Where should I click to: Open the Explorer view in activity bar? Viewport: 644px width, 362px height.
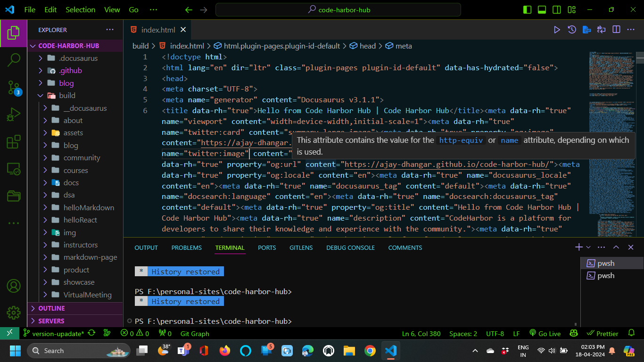pos(14,33)
